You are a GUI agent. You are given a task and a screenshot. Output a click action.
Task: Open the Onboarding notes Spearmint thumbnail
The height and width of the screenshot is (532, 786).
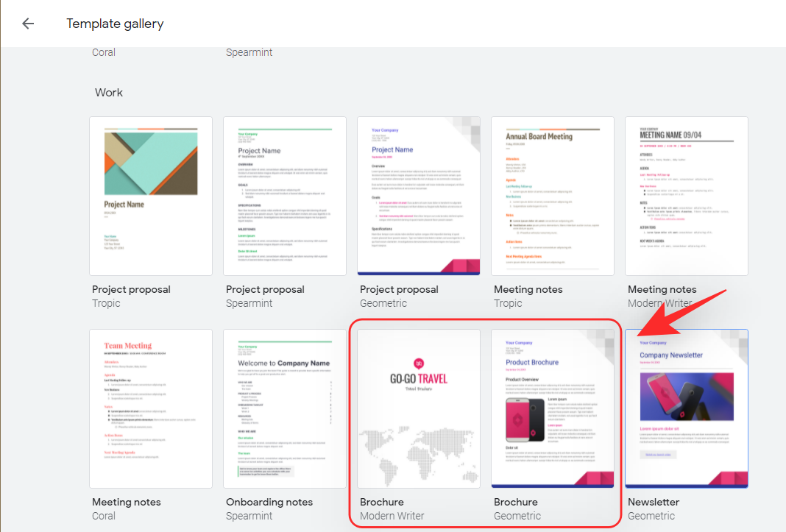click(285, 408)
